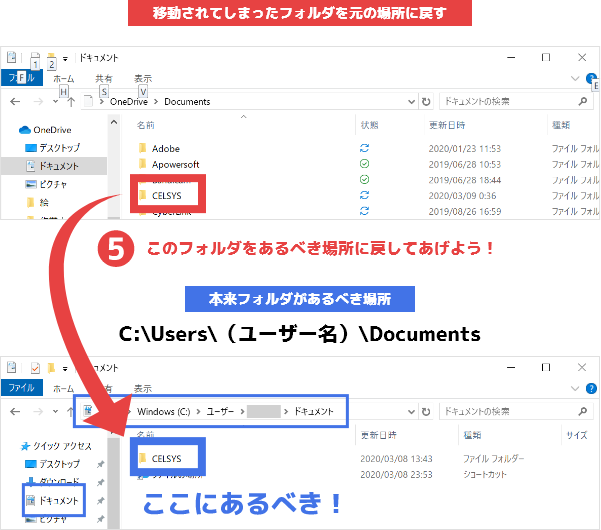Click the ドキュメントの検索 box in top window
Viewport: 601px width, 530px height.
tap(514, 102)
